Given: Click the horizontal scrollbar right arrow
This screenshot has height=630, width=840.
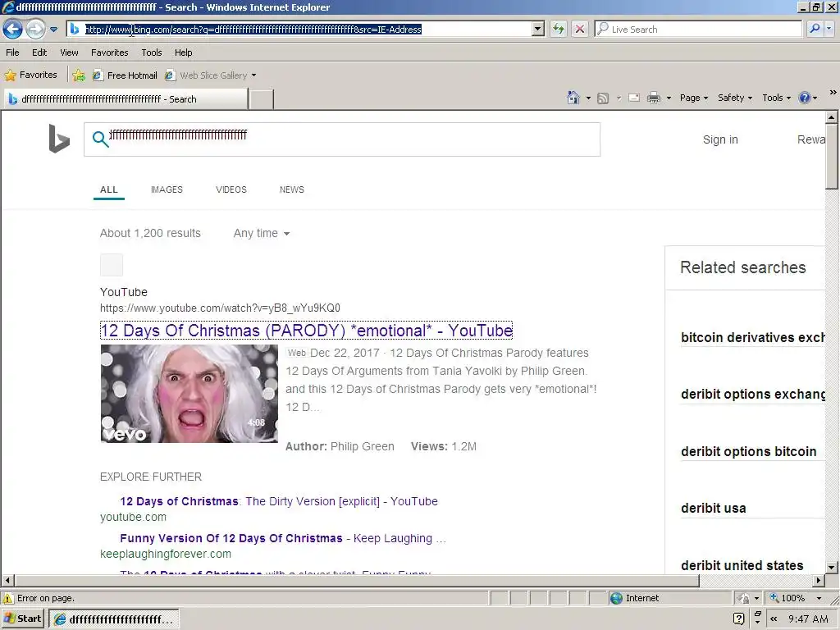Looking at the screenshot, I should click(819, 580).
